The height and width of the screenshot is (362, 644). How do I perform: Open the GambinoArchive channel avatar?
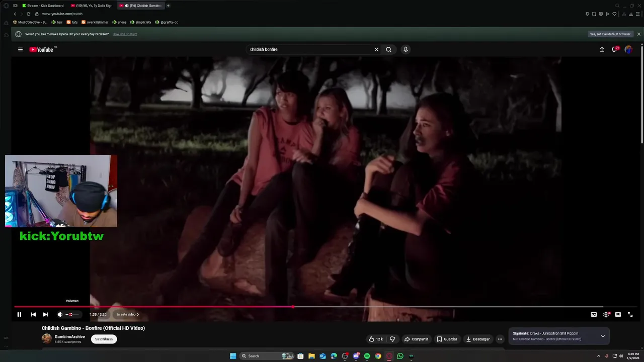pyautogui.click(x=47, y=338)
